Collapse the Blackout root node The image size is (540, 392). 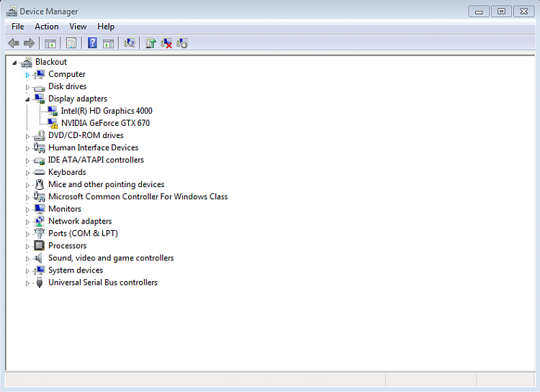point(14,63)
